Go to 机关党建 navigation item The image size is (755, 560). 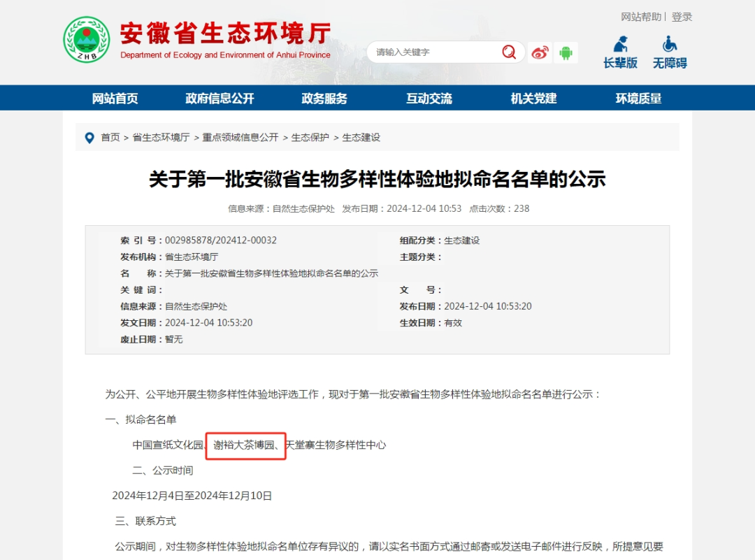click(533, 99)
